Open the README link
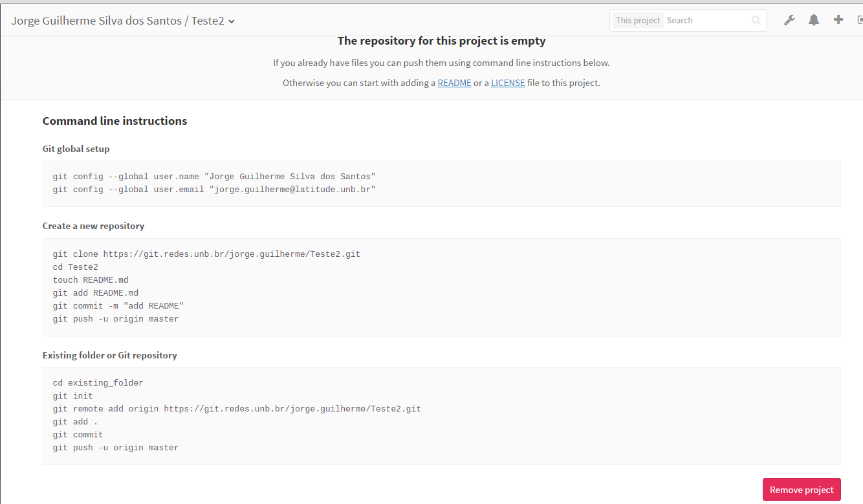This screenshot has height=504, width=863. tap(454, 83)
